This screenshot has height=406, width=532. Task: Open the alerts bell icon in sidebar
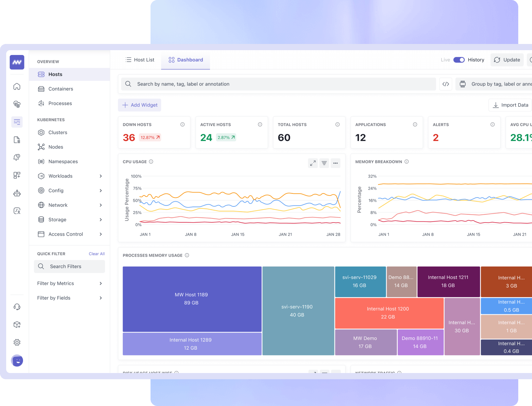coord(17,157)
